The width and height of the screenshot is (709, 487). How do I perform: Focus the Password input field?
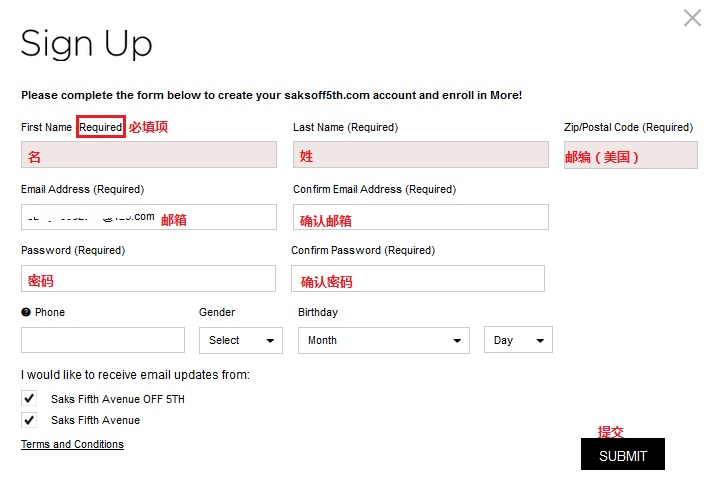tap(148, 279)
